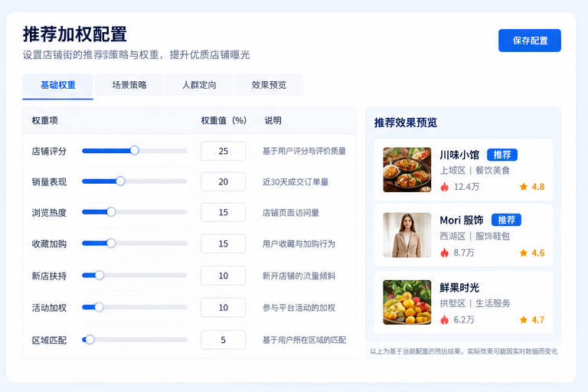
Task: Focus the 区域匹配 weight field showing 5
Action: (x=223, y=340)
